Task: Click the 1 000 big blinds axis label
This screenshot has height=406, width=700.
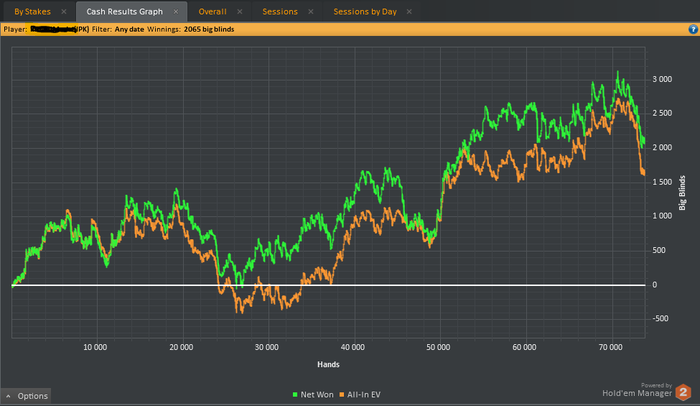Action: pyautogui.click(x=662, y=216)
